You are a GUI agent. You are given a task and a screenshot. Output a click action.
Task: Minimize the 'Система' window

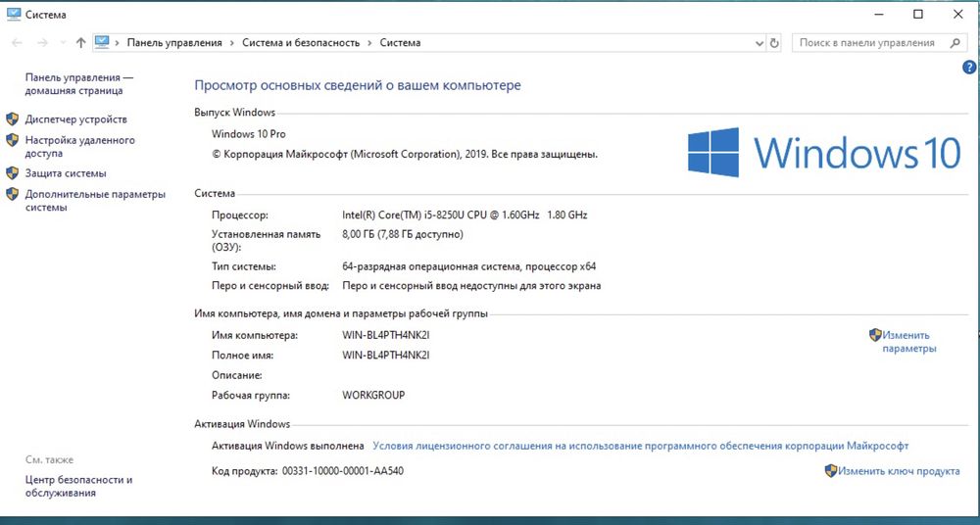[x=878, y=15]
